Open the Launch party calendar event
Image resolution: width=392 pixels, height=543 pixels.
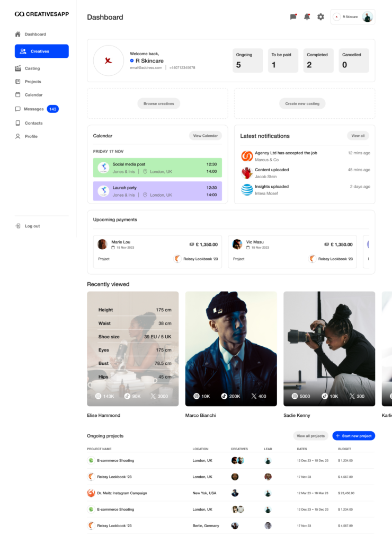pos(157,191)
